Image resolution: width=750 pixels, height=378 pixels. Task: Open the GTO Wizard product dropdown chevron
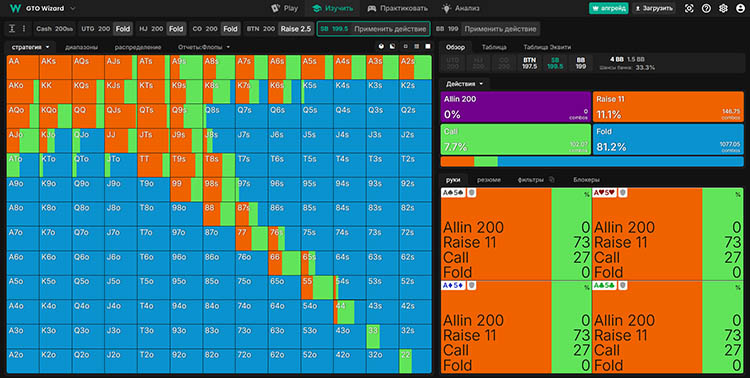[73, 8]
